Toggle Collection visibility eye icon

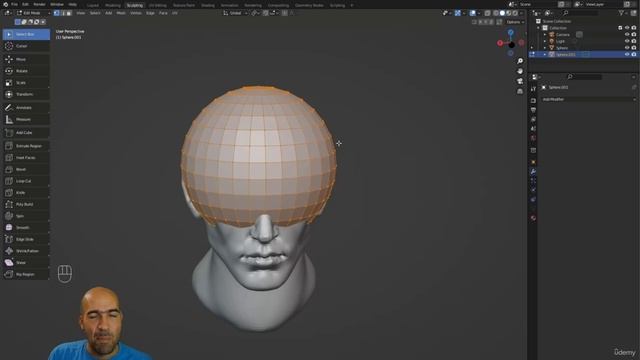point(627,28)
